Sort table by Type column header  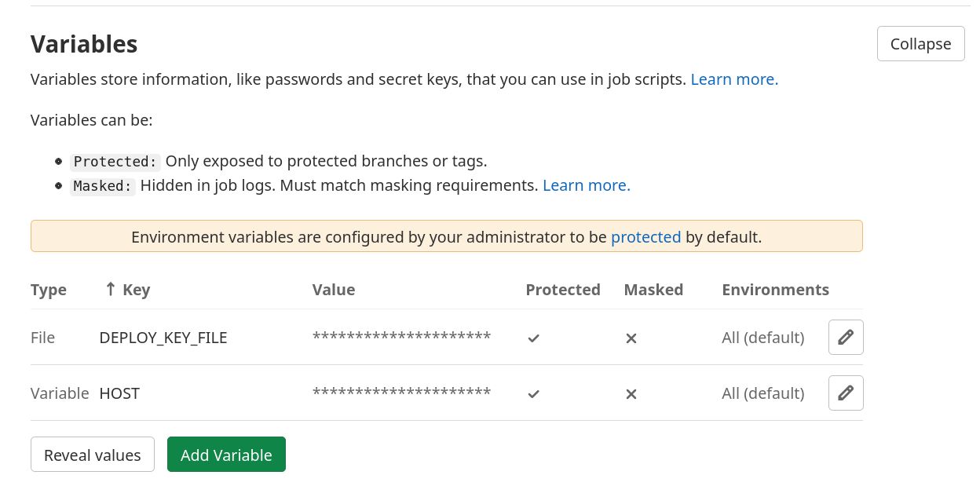tap(49, 290)
